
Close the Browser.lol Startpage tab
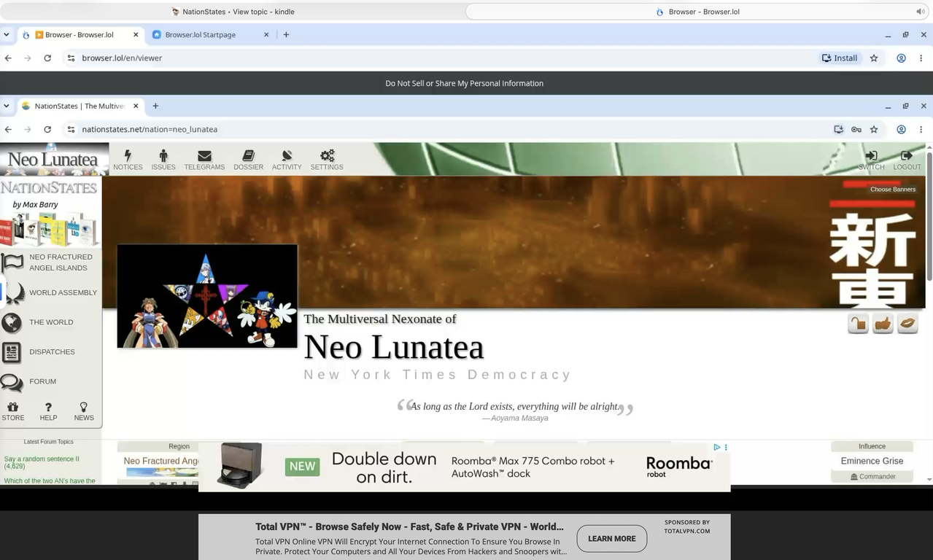[x=266, y=34]
